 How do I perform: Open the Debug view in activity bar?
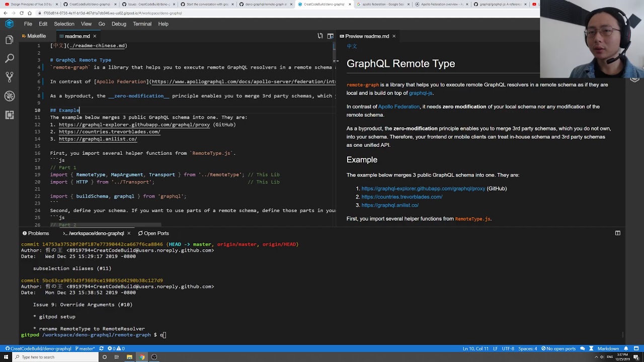pyautogui.click(x=9, y=96)
